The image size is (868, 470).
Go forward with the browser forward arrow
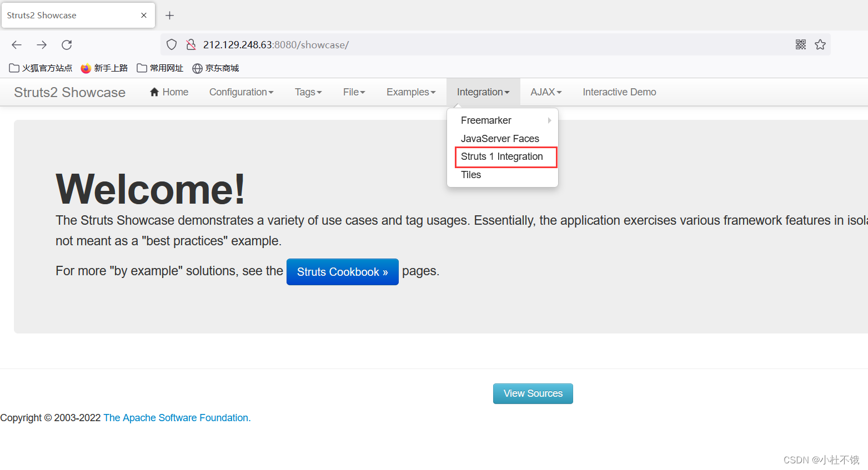point(42,45)
